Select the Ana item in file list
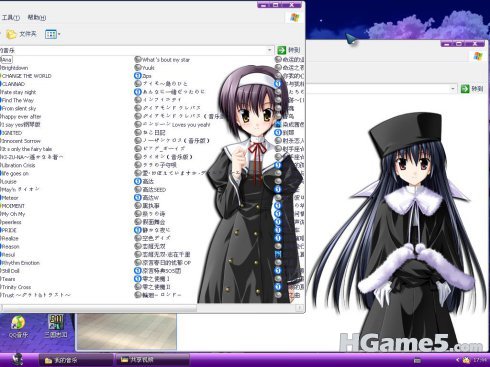 click(7, 60)
